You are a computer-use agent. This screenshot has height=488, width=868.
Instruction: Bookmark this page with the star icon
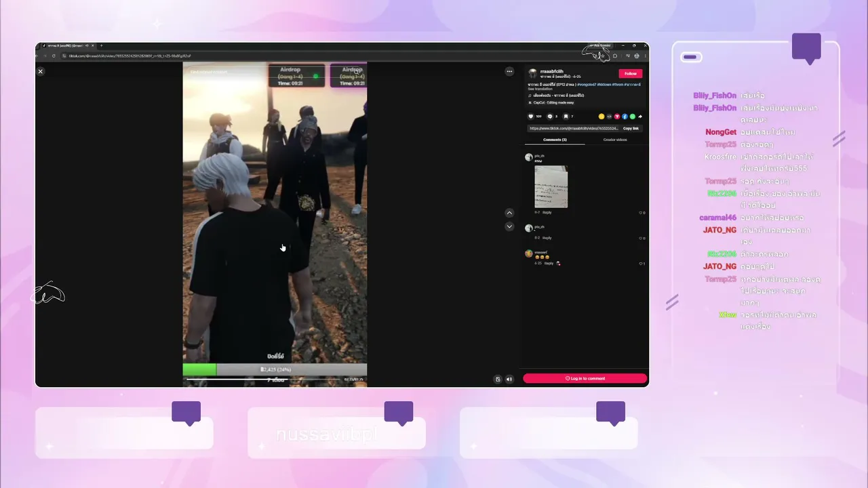coord(602,56)
